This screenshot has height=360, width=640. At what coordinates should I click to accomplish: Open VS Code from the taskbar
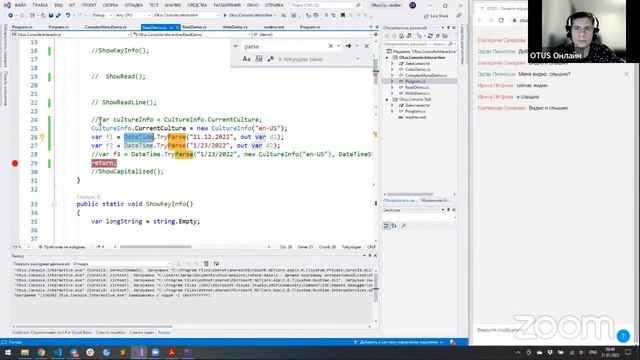click(58, 352)
